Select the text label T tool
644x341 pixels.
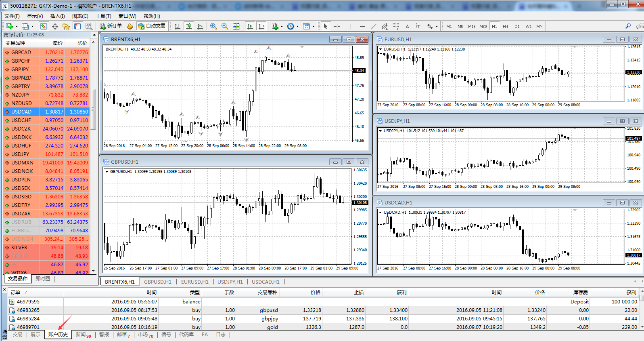418,26
